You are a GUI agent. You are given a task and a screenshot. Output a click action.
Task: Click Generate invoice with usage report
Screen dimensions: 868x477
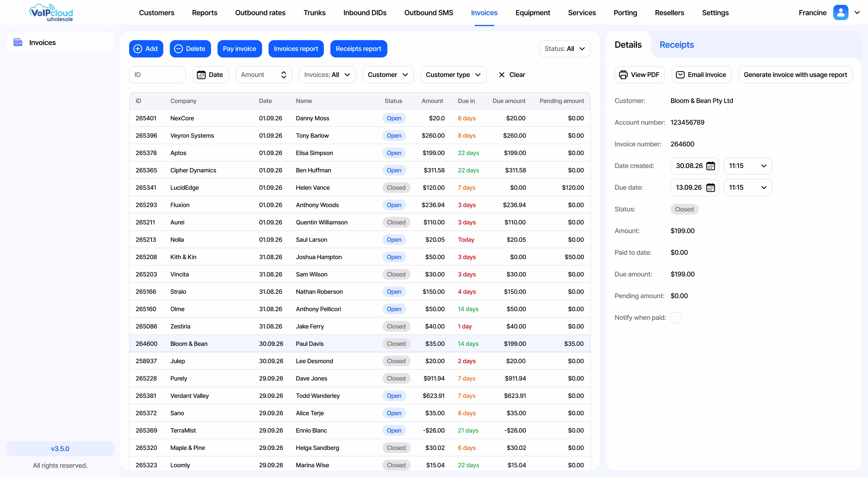pos(795,75)
